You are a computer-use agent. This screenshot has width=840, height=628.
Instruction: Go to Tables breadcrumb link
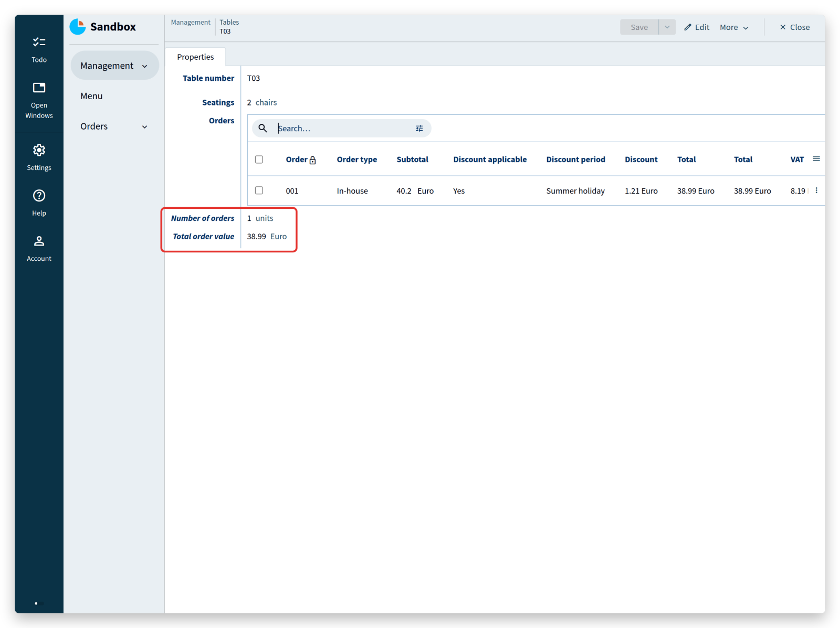(229, 22)
